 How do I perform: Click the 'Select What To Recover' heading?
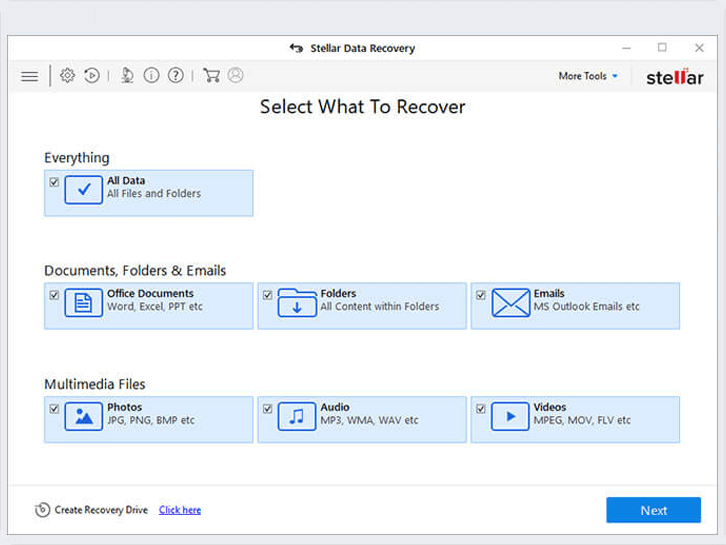(x=363, y=107)
